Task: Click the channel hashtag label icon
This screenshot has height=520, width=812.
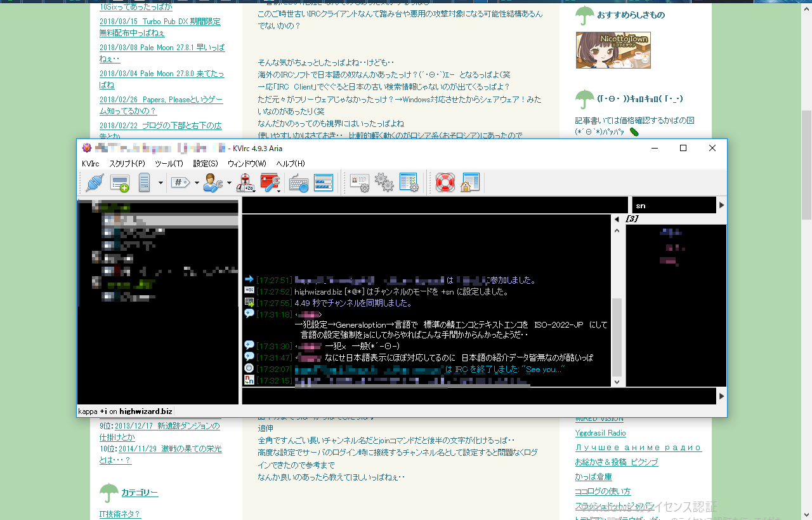Action: point(180,183)
